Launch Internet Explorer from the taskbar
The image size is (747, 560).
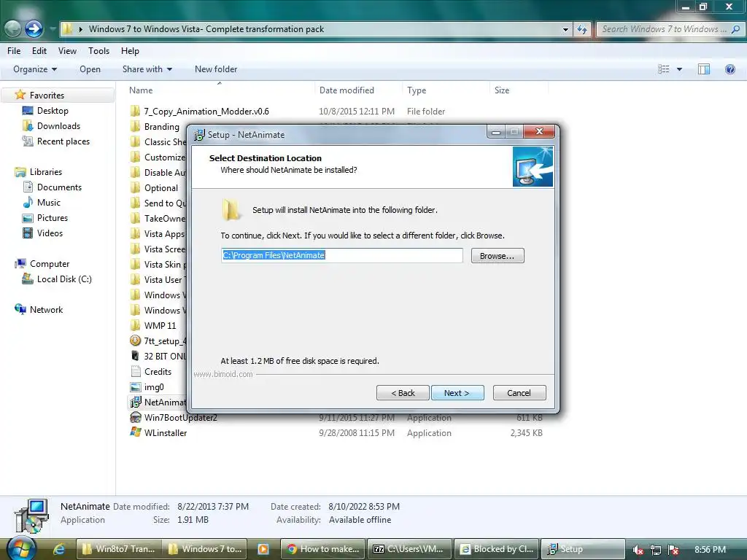point(58,549)
